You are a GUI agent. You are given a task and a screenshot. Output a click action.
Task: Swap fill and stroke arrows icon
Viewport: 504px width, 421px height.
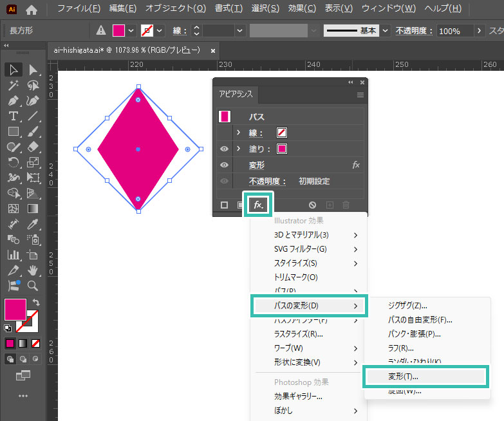tap(36, 302)
